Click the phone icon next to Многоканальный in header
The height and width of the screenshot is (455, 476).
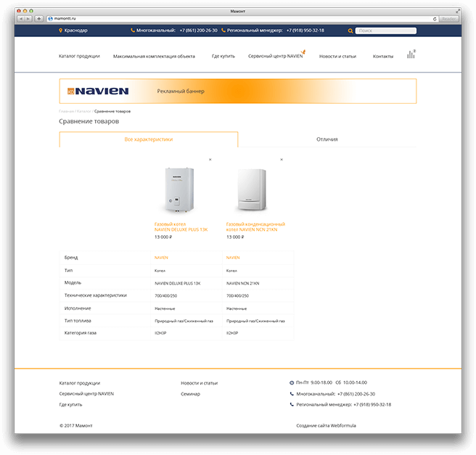[133, 30]
